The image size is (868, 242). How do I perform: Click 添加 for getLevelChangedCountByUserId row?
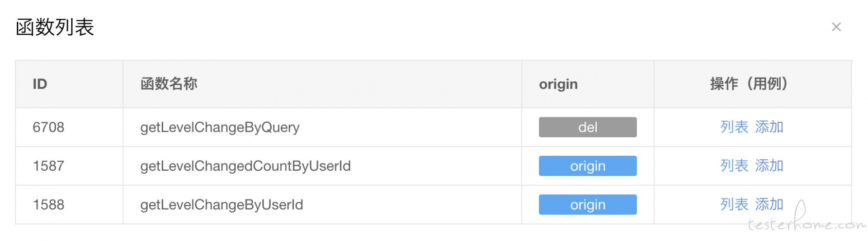[x=769, y=166]
